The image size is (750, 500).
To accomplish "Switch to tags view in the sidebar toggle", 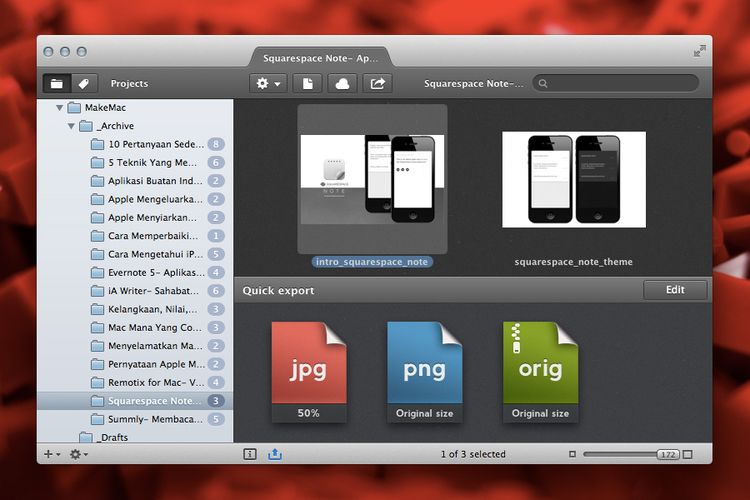I will (x=84, y=83).
